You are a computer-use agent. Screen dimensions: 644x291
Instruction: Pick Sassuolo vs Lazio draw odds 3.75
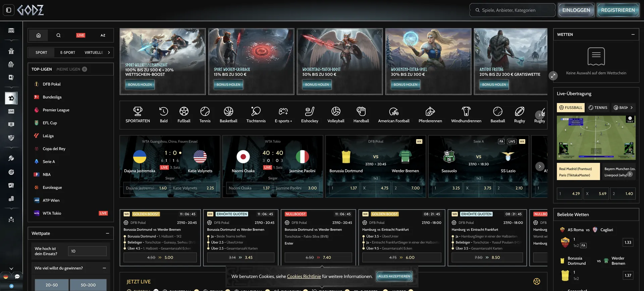479,188
